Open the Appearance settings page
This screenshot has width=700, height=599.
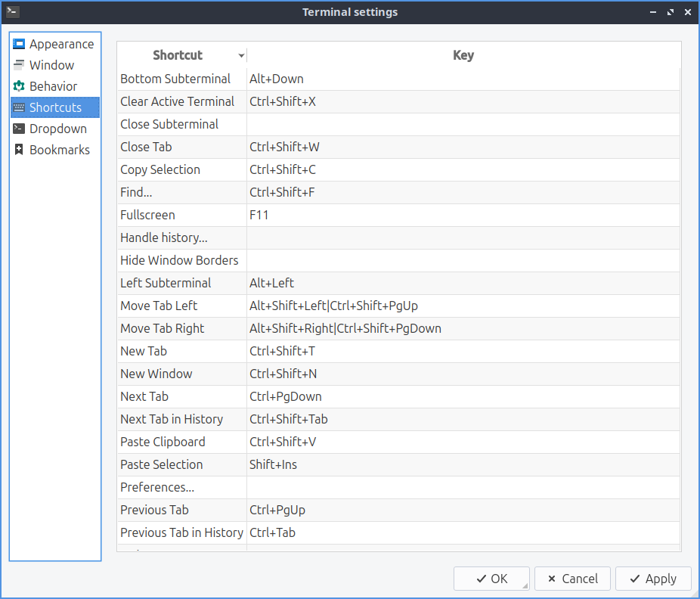tap(61, 44)
